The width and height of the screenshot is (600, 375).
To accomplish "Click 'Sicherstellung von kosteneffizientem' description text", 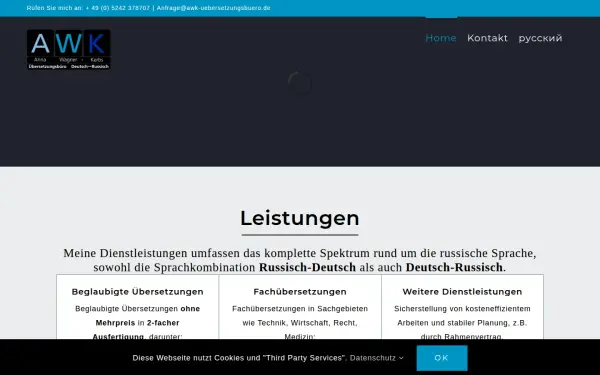I will tap(462, 308).
